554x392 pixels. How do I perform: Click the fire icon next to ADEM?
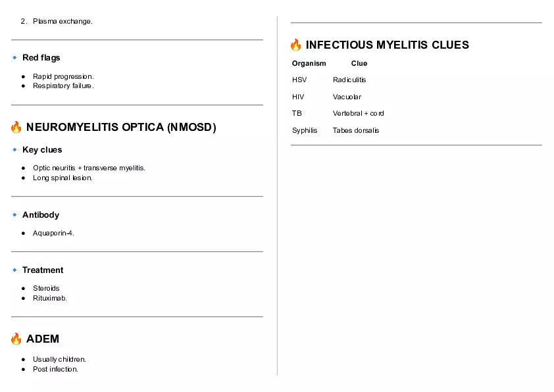[x=16, y=339]
